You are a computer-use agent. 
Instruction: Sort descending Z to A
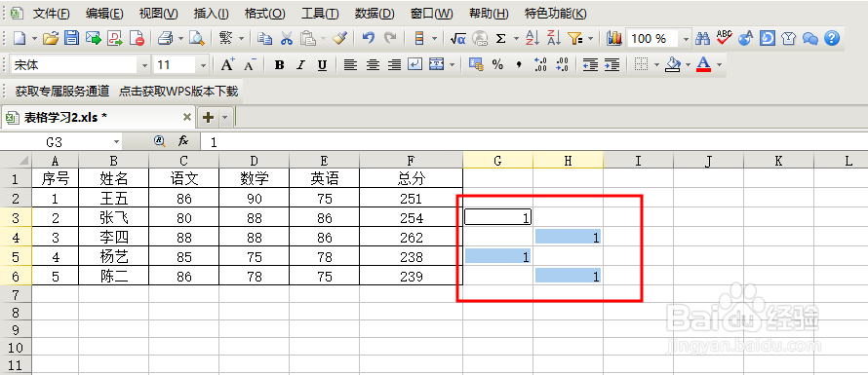pos(554,38)
